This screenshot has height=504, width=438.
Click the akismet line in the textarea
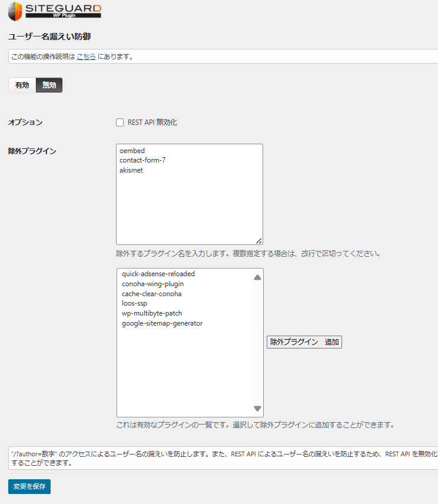tap(131, 170)
